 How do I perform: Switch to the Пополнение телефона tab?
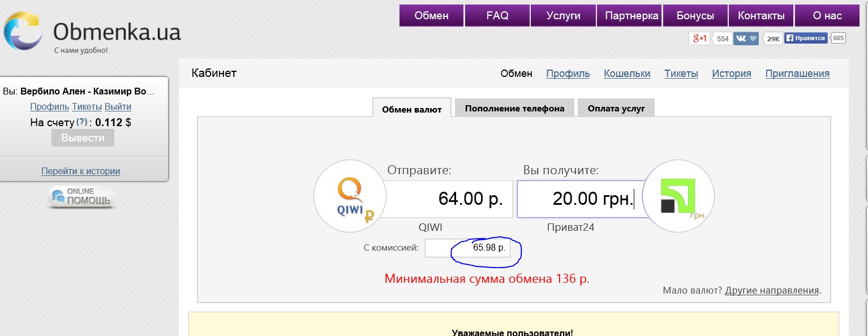(514, 108)
